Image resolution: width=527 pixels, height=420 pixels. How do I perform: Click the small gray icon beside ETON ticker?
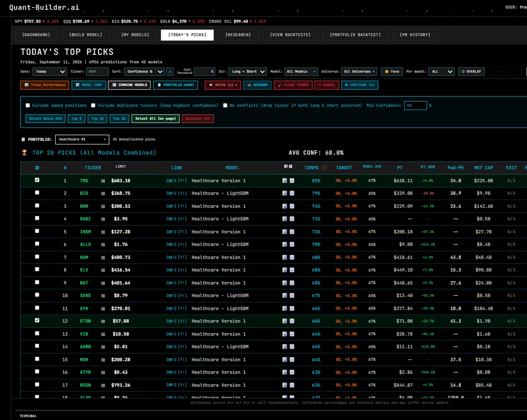click(103, 321)
